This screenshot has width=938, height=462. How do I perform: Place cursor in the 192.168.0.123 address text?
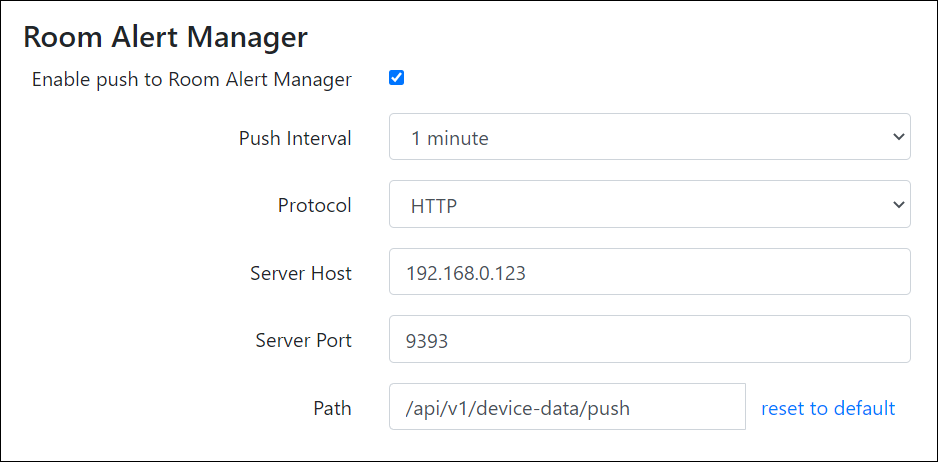pos(465,273)
